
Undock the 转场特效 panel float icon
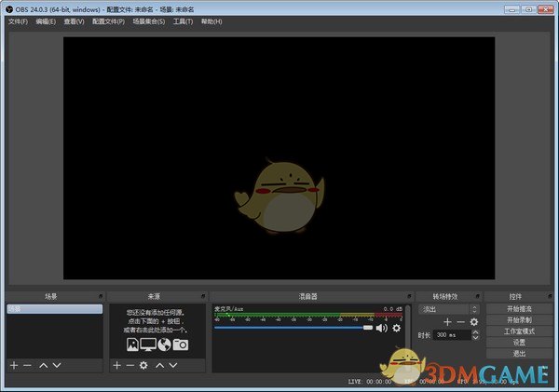[478, 296]
